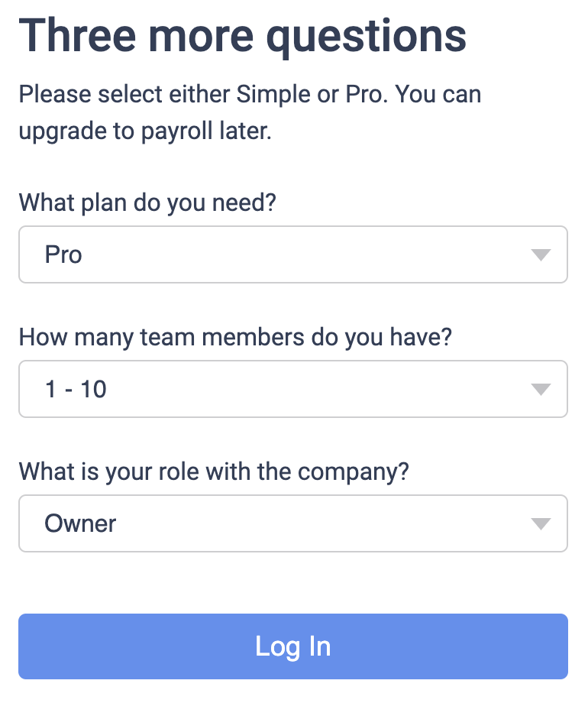Click the arrow on the plan dropdown
Image resolution: width=588 pixels, height=703 pixels.
tap(541, 255)
